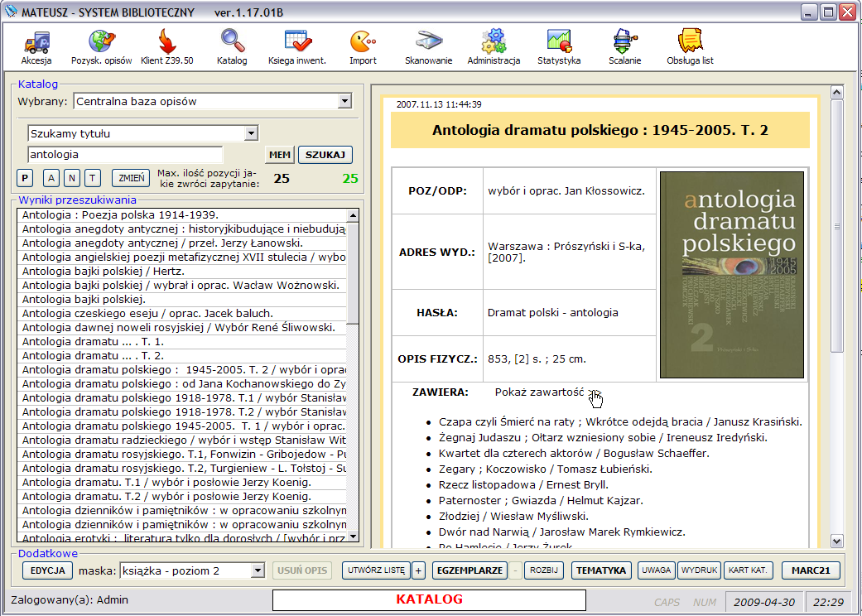Expand the Centralna baza opisów dropdown
Screen dimensions: 862x616
pos(344,102)
